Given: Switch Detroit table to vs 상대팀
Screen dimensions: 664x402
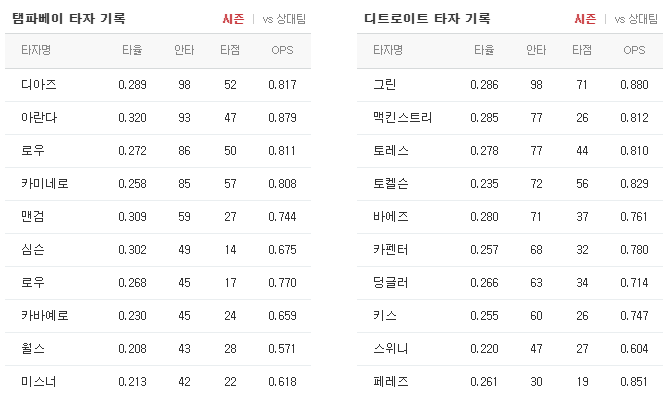Looking at the screenshot, I should coord(636,19).
